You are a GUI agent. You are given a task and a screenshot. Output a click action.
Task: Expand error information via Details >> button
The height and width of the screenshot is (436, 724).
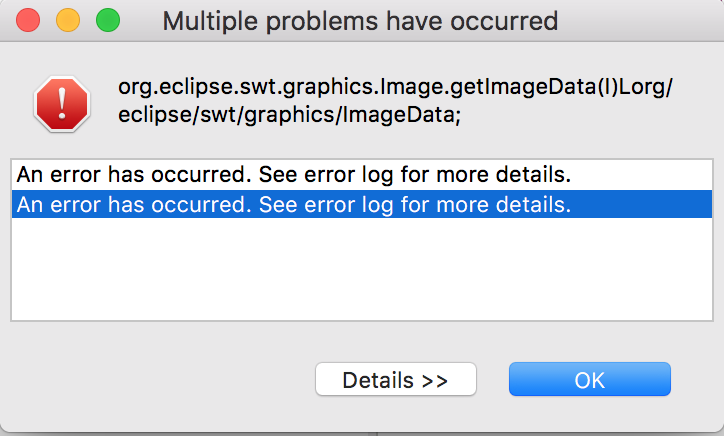point(396,379)
